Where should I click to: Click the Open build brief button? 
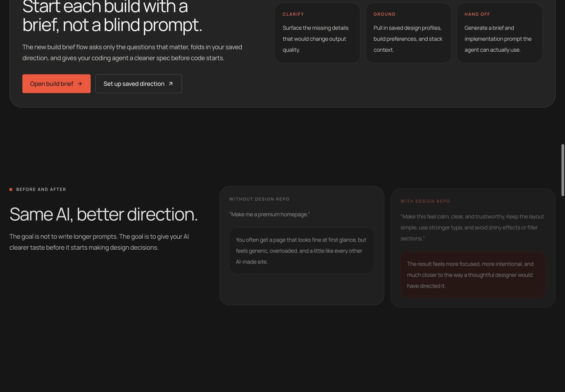[x=56, y=83]
